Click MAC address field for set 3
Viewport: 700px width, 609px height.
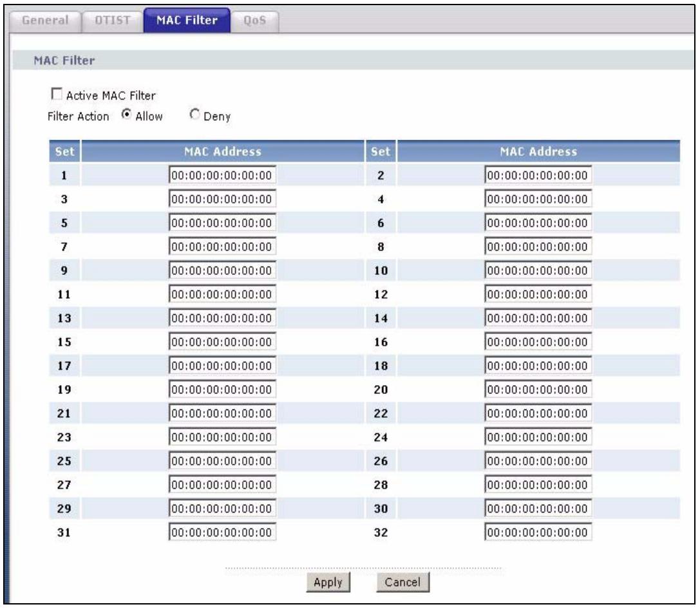(x=222, y=199)
